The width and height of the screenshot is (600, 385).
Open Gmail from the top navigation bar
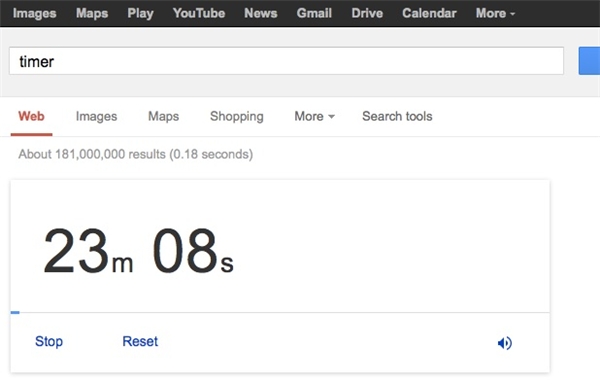click(314, 13)
